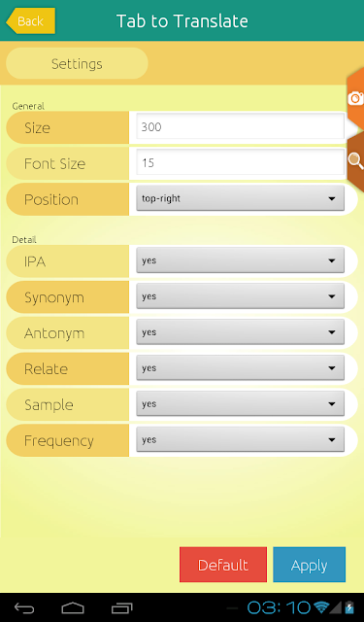The width and height of the screenshot is (364, 622).
Task: Tap the battery charging status icon
Action: tap(348, 607)
